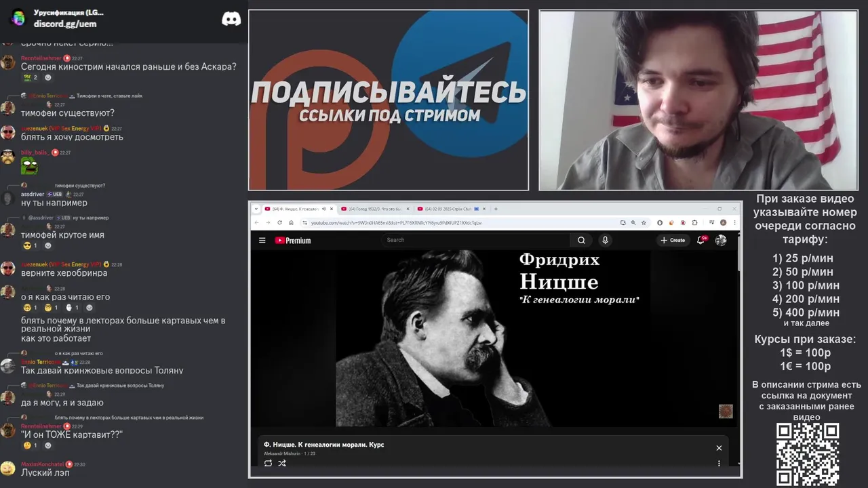
Task: Go back with the browser back arrow
Action: (x=256, y=222)
